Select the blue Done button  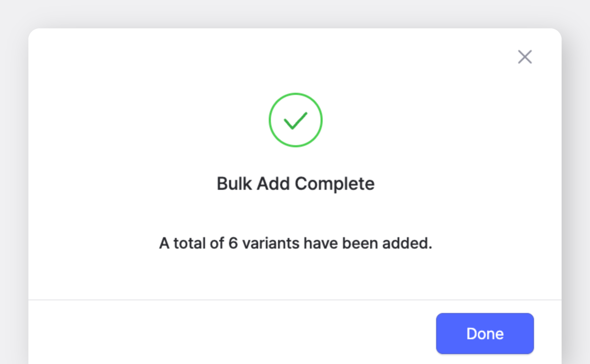[484, 333]
